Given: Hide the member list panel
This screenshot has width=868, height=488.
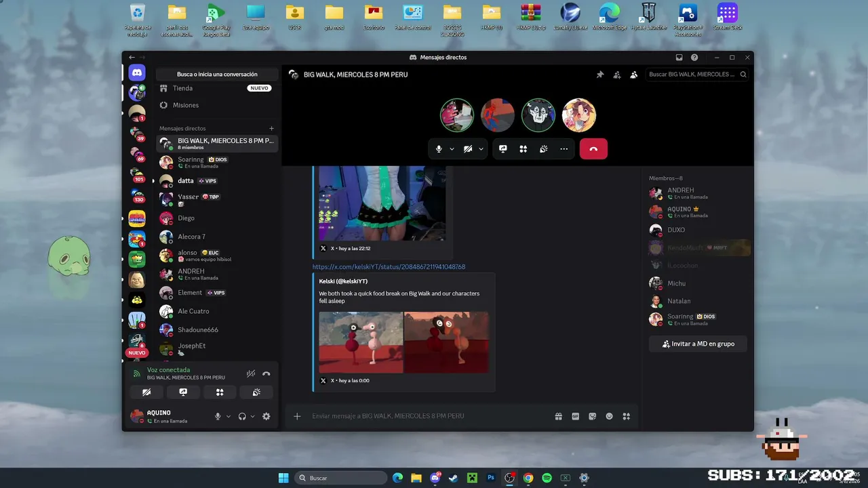Looking at the screenshot, I should pyautogui.click(x=633, y=75).
